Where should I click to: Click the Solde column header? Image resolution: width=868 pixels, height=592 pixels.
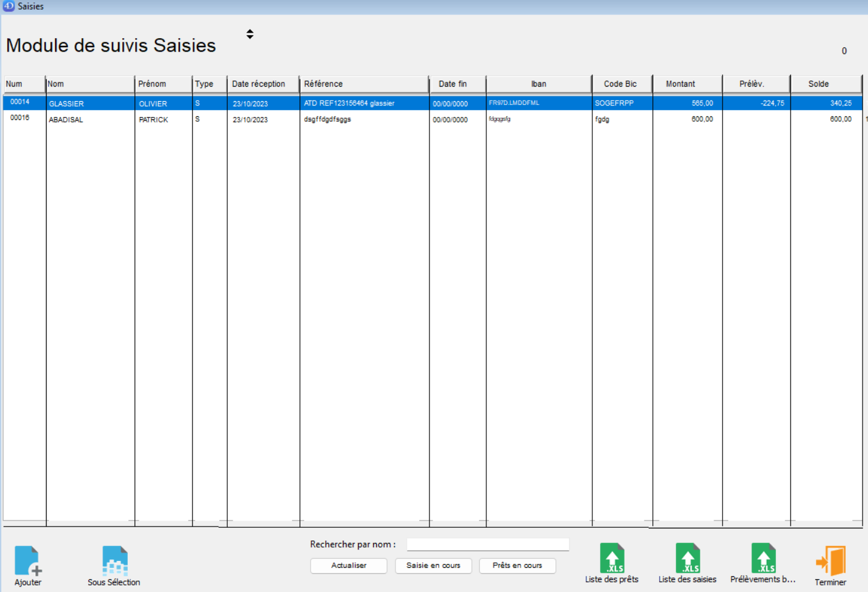pos(826,84)
